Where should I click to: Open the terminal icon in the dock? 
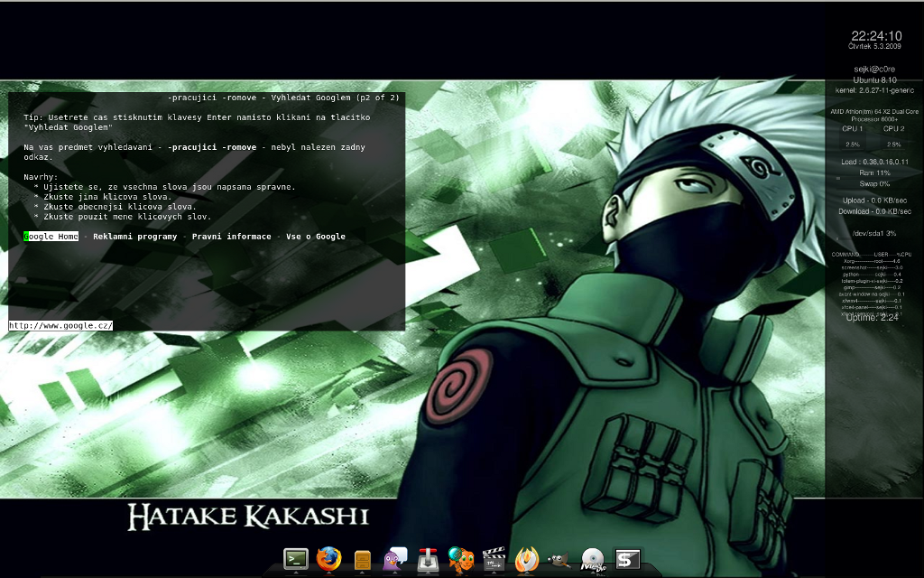point(296,560)
